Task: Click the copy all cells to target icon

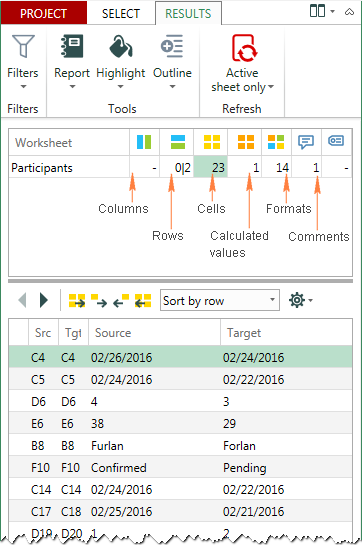Action: point(77,301)
